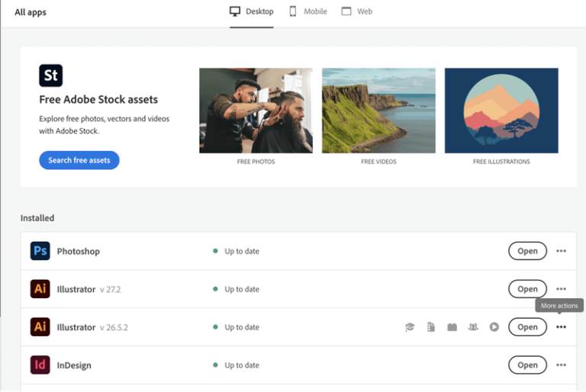Click the Adobe Stock St icon

(x=50, y=76)
